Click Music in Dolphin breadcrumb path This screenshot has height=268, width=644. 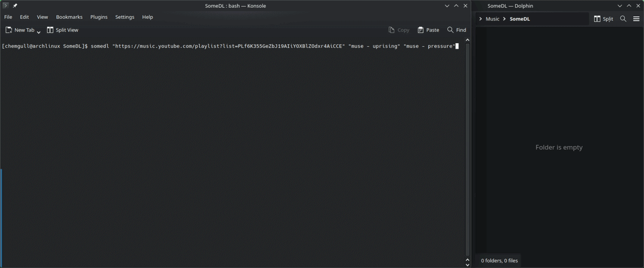493,19
